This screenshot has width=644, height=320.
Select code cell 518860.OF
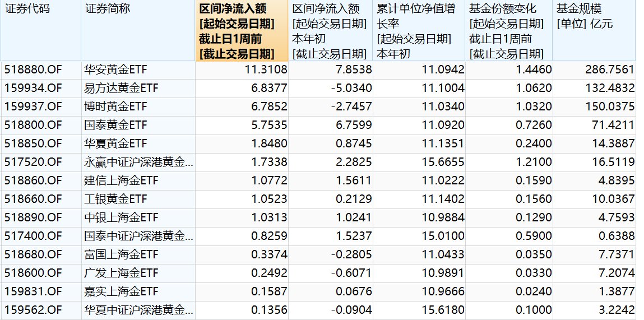point(33,180)
